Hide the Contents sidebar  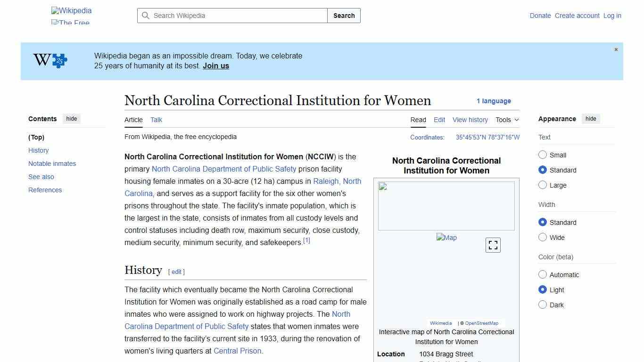click(x=71, y=118)
